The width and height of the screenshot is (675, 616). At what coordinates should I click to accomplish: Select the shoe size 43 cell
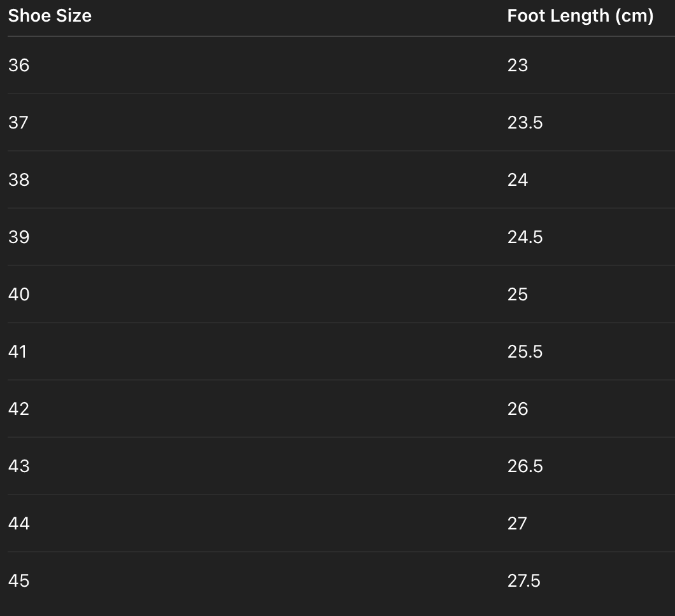pos(19,466)
